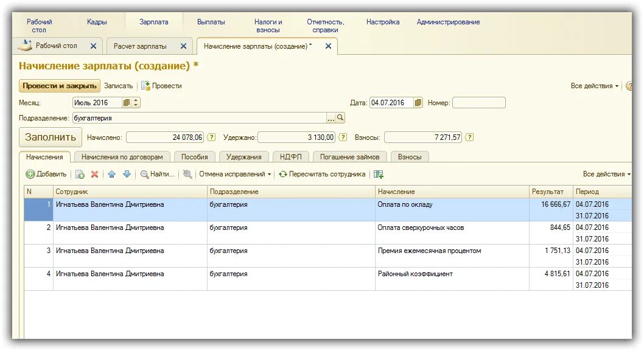Open the magnifier icon in Подразделение field

pos(340,118)
